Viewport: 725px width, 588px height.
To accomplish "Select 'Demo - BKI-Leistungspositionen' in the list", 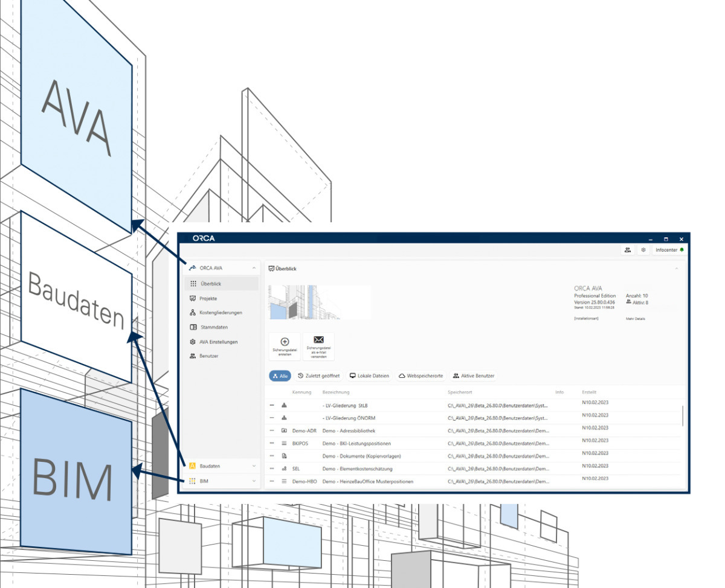I will click(x=356, y=443).
